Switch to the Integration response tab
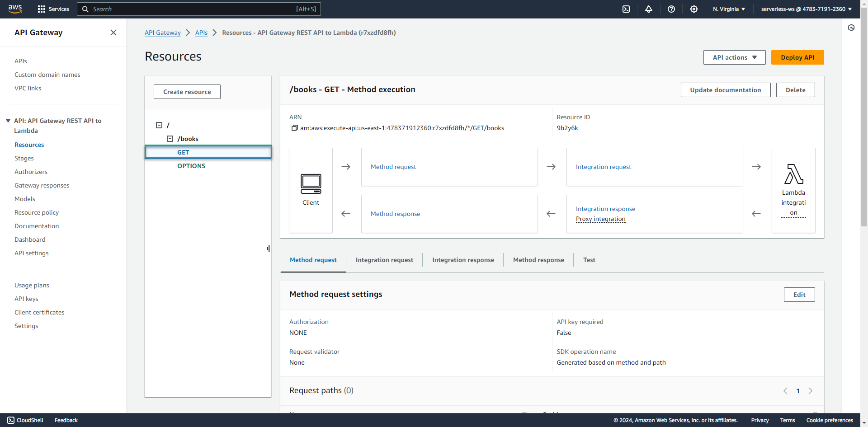Image resolution: width=868 pixels, height=427 pixels. (463, 260)
